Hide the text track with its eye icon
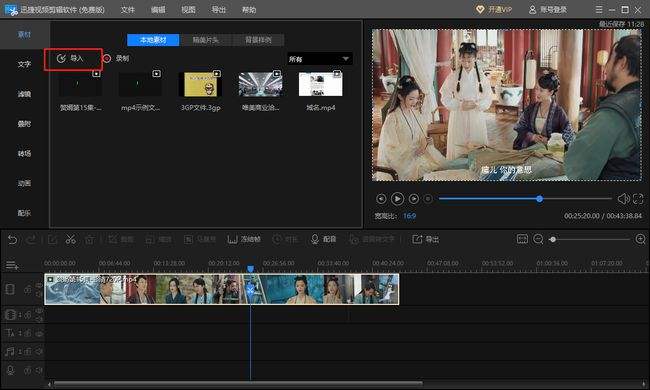Viewport: 650px width, 390px height. click(39, 333)
